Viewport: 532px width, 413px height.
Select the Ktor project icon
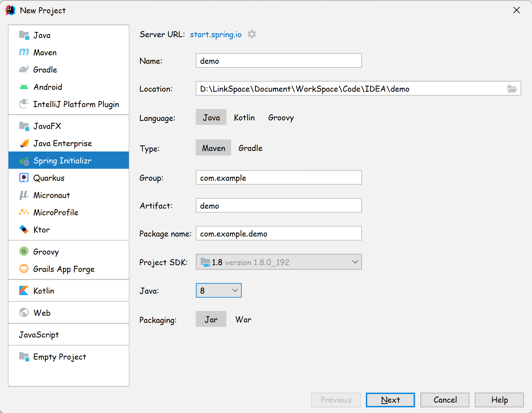(24, 229)
